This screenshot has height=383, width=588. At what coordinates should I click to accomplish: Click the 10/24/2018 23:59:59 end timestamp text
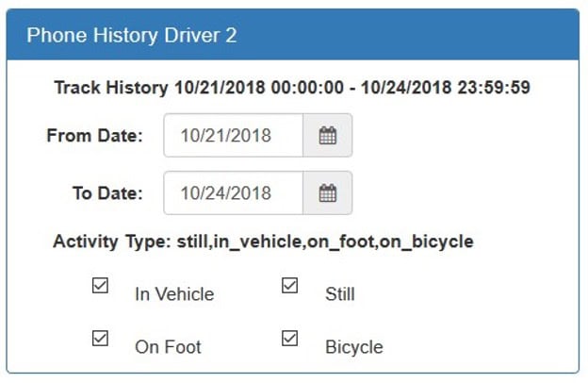(446, 88)
